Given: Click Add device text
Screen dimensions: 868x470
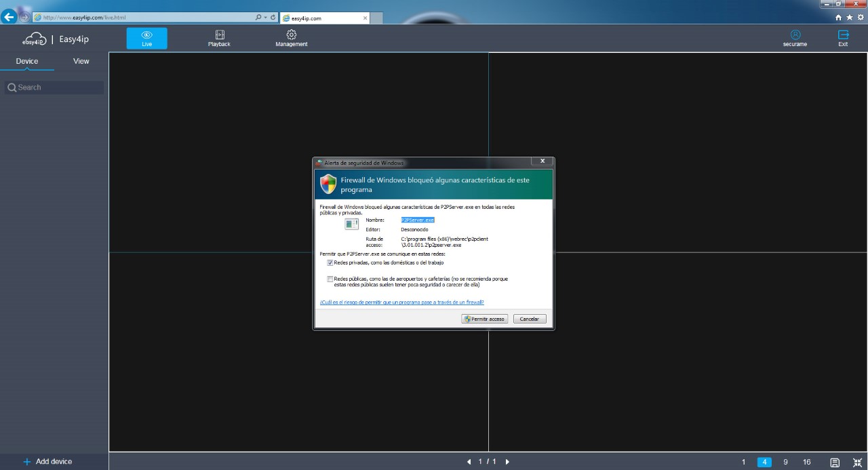Looking at the screenshot, I should pos(54,462).
